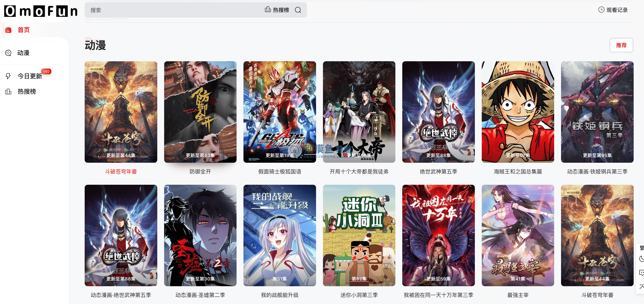The height and width of the screenshot is (304, 644).
Task: Click title 迷你小洞第三季
Action: point(359,295)
